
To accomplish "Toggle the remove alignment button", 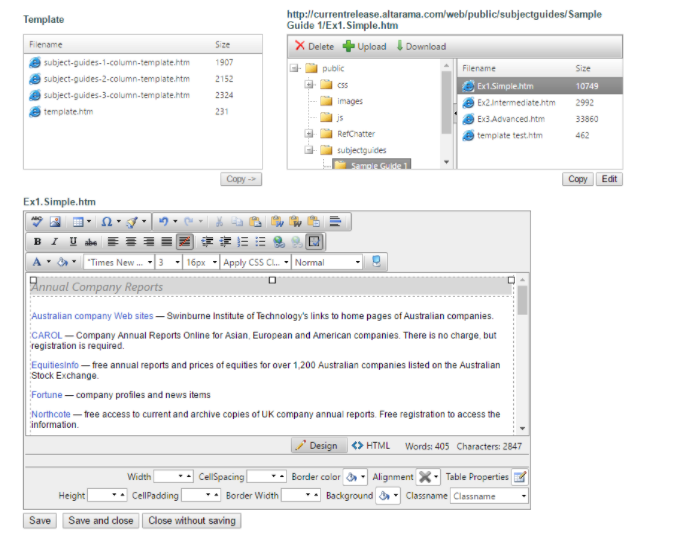I will pos(185,242).
